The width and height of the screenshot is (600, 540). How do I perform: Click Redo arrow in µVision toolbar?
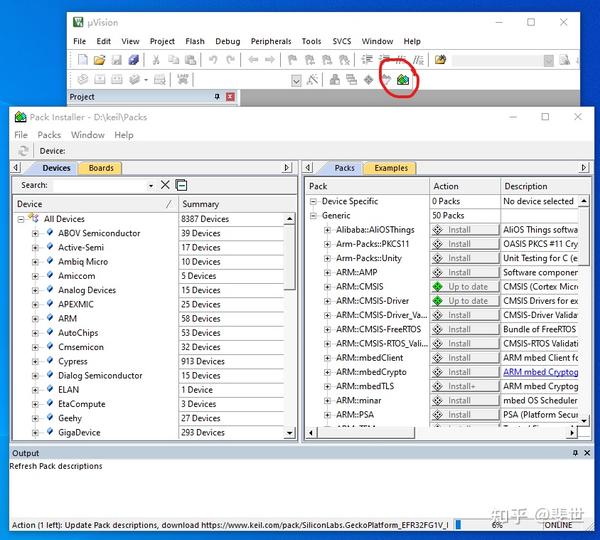[230, 60]
